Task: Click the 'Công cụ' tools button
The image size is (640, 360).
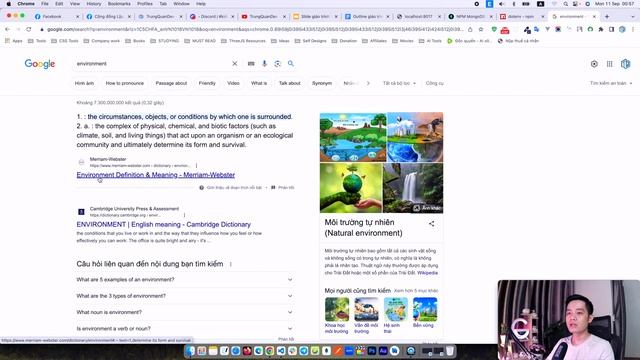Action: coord(434,83)
